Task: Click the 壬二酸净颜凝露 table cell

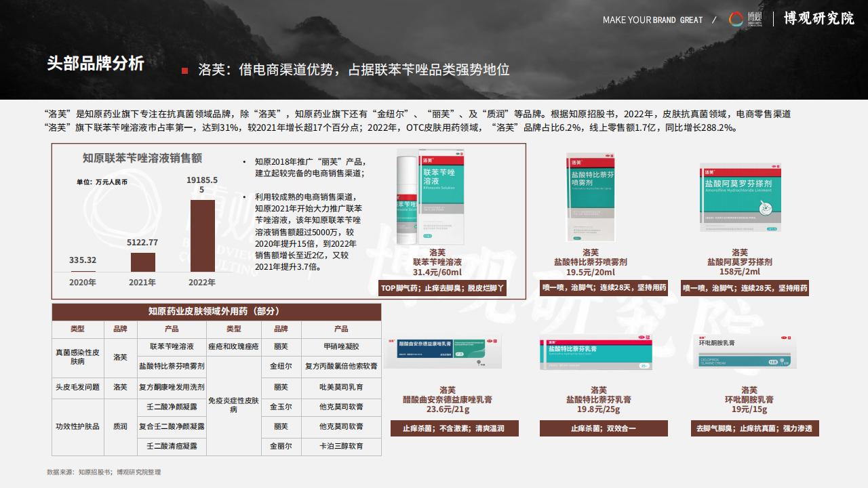Action: [172, 407]
